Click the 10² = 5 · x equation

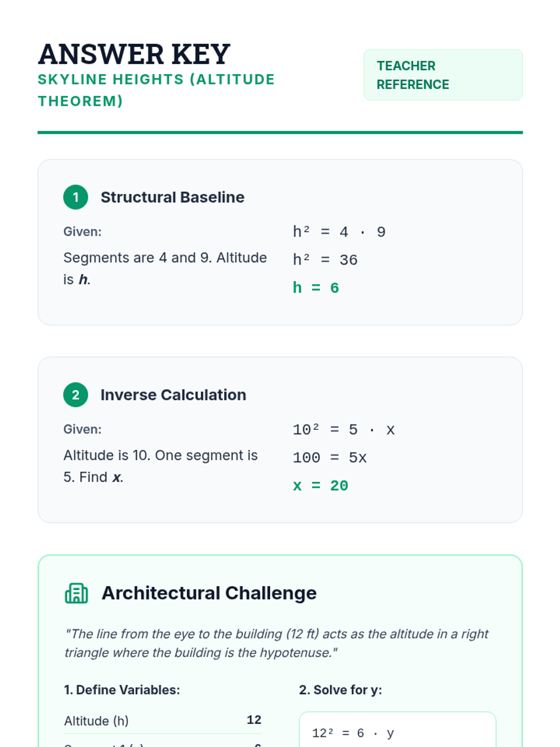coord(343,430)
